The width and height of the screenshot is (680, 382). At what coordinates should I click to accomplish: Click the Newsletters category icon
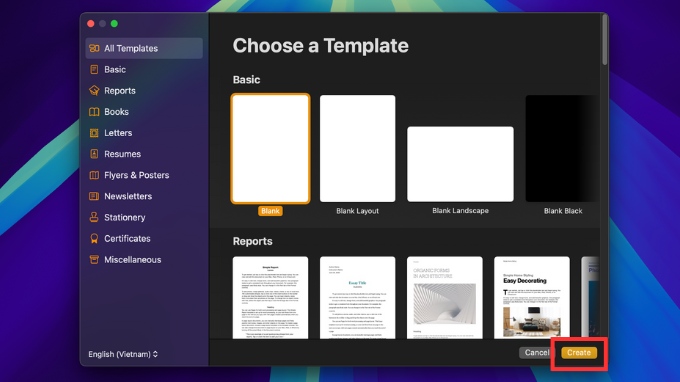pos(94,196)
